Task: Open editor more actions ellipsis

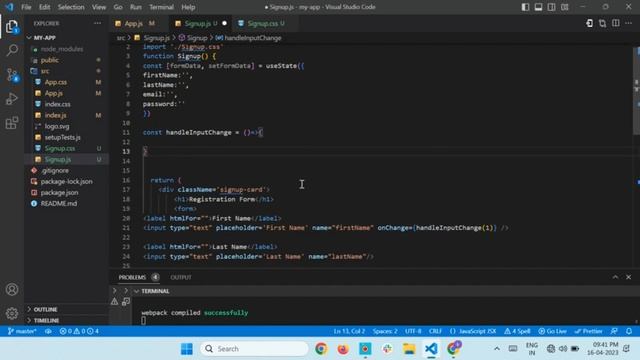Action: tap(629, 23)
